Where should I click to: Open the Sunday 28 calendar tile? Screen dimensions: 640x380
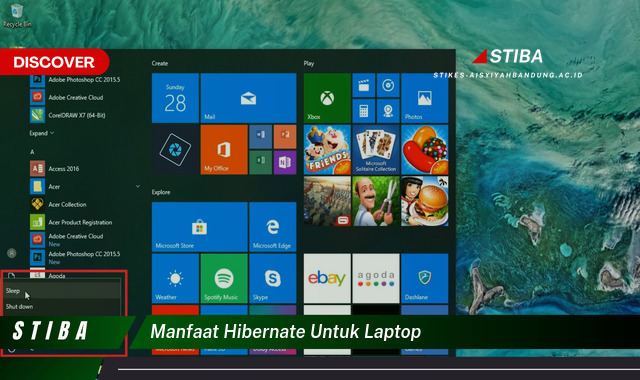(175, 98)
